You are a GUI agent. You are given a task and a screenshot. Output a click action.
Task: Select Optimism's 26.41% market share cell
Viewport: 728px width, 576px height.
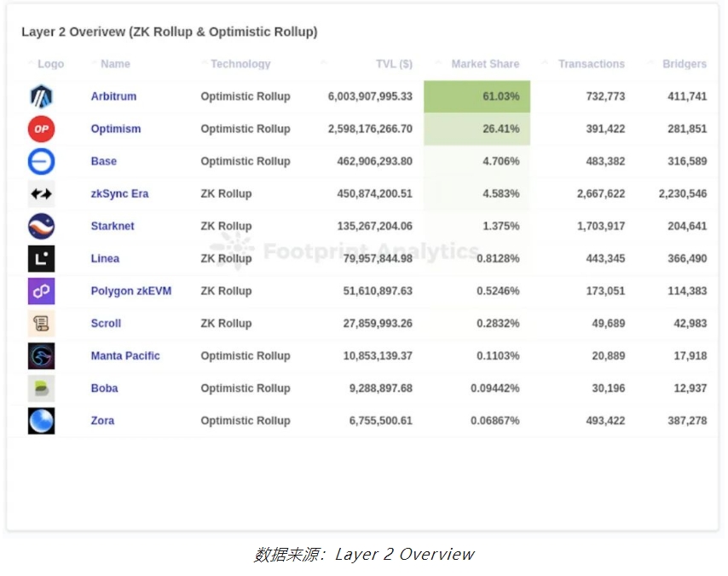[477, 129]
